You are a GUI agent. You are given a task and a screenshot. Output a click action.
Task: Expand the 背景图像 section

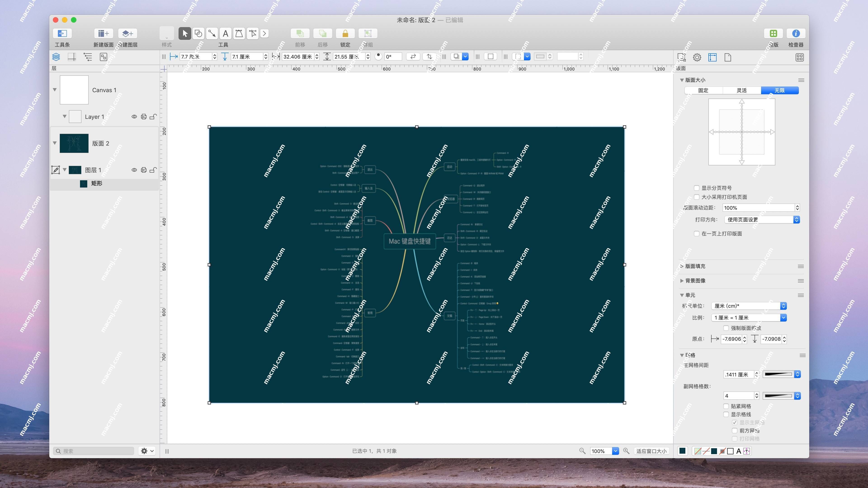[x=682, y=281]
